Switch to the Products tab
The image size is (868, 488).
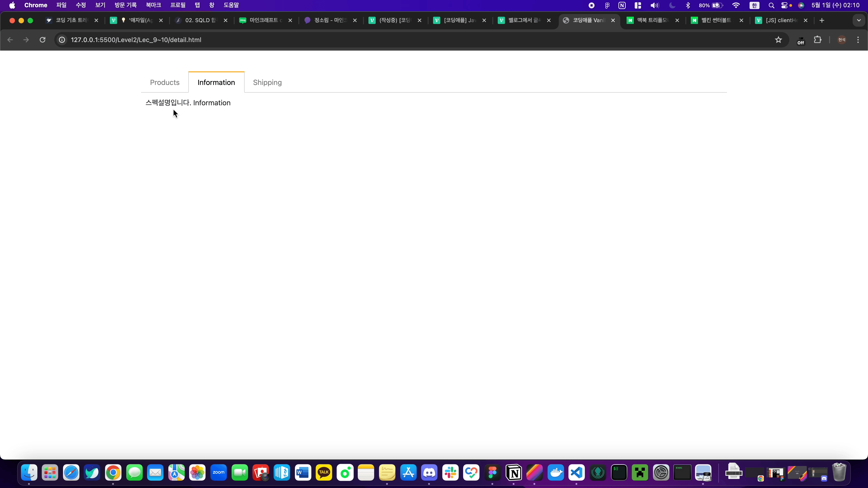click(x=164, y=82)
